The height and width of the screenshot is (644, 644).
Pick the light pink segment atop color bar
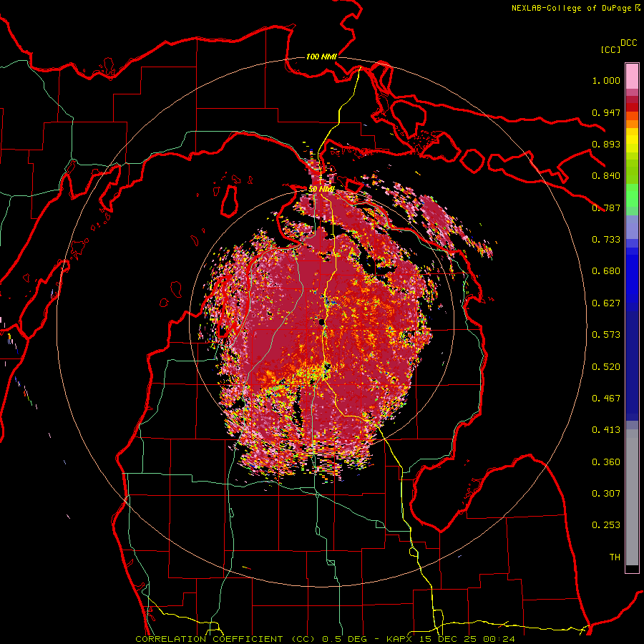point(632,76)
